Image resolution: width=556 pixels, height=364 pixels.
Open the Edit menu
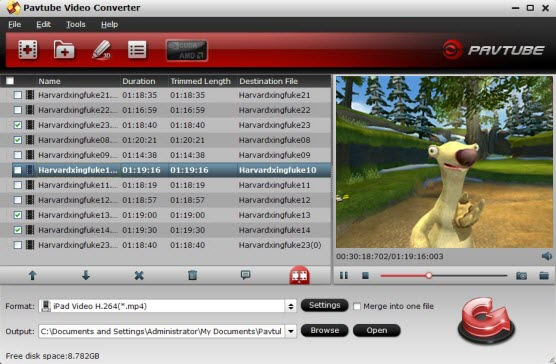tap(43, 24)
